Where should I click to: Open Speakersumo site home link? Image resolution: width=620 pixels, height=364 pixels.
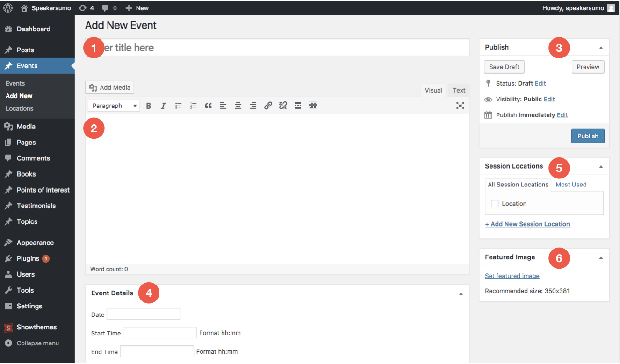tap(46, 8)
